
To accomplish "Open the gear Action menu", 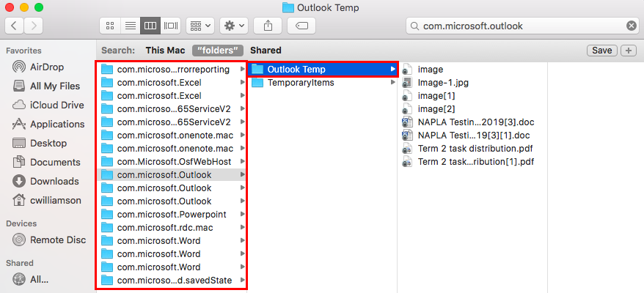I will pos(234,26).
